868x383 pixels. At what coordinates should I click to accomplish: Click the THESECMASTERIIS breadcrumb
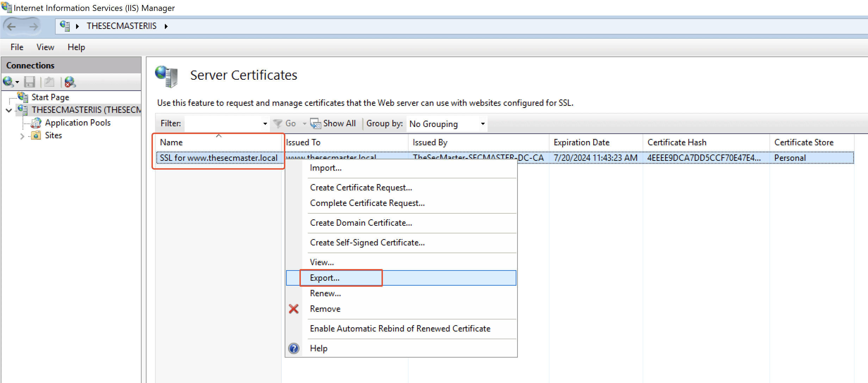(x=122, y=26)
